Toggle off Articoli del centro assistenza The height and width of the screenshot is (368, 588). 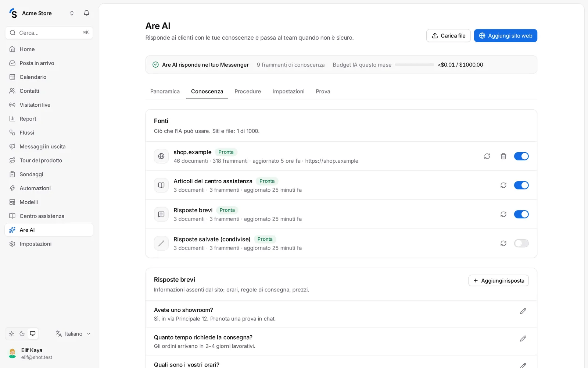point(521,185)
